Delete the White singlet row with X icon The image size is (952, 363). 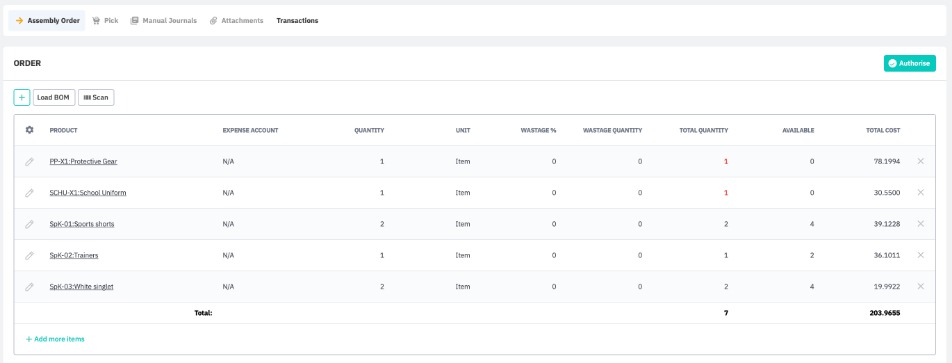[x=920, y=286]
